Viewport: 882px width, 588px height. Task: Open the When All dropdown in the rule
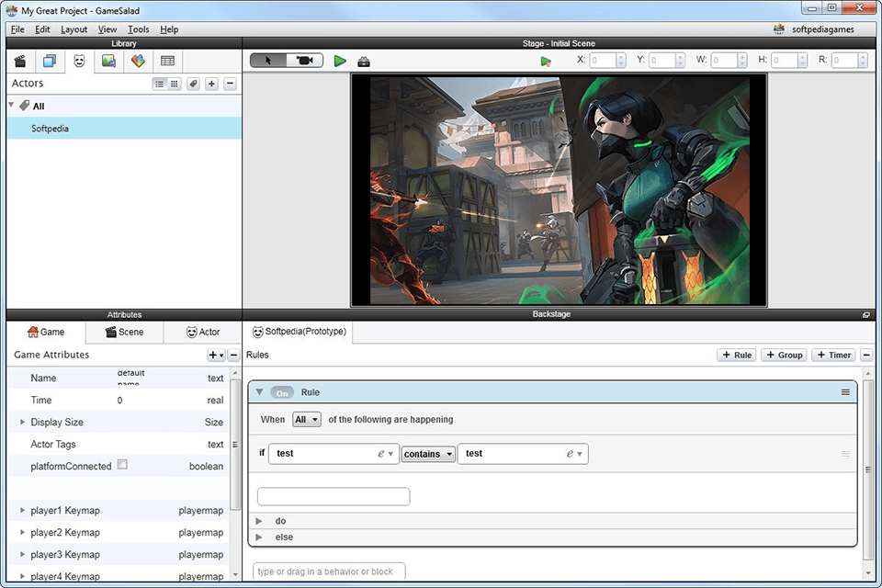pos(306,420)
